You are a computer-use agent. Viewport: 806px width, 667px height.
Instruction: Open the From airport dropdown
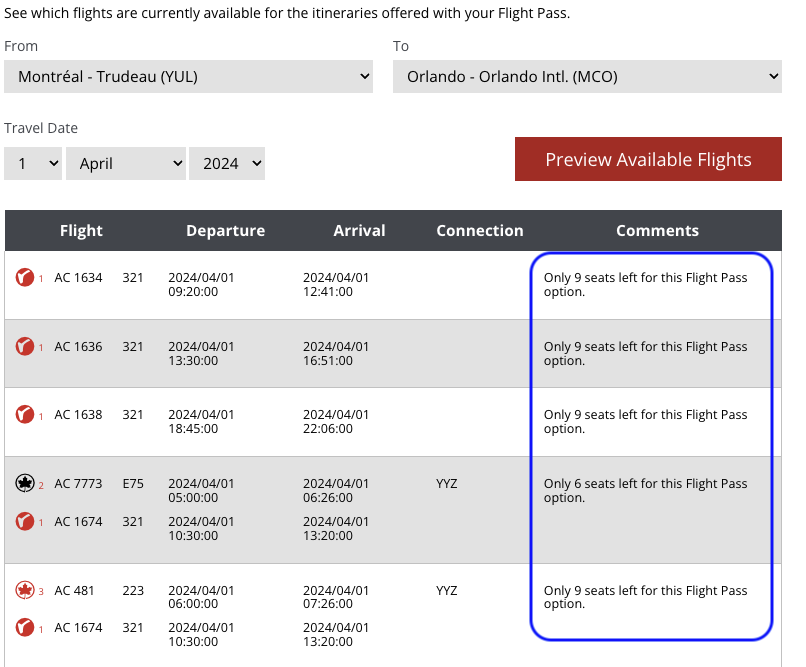[188, 77]
